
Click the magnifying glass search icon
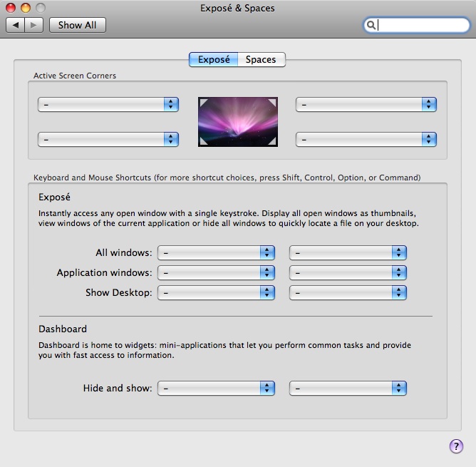(x=371, y=25)
